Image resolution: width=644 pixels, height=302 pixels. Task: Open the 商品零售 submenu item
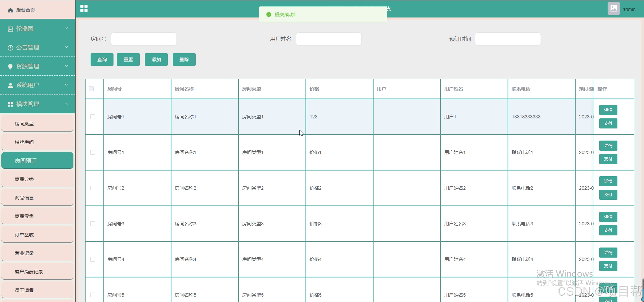pyautogui.click(x=37, y=216)
